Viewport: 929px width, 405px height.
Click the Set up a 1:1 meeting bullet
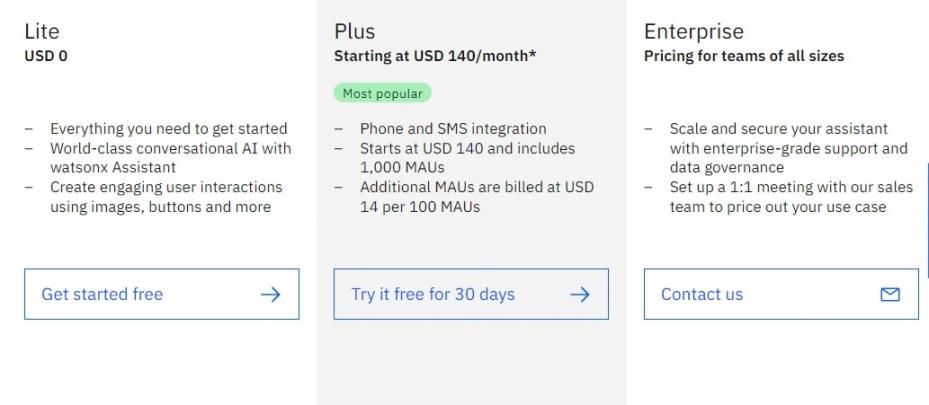click(778, 197)
